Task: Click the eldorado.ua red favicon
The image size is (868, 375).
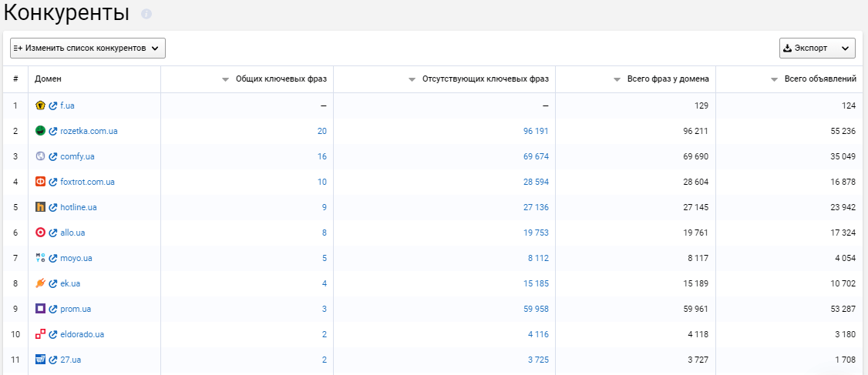Action: (x=40, y=334)
